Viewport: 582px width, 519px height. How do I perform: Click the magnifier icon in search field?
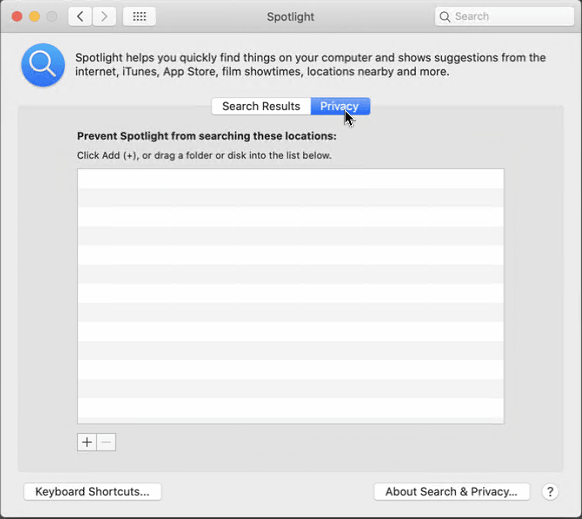(444, 17)
